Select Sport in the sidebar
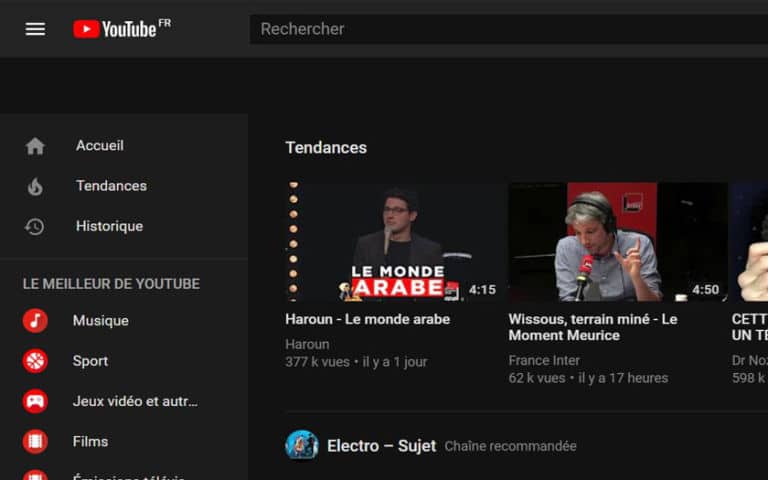 point(91,361)
